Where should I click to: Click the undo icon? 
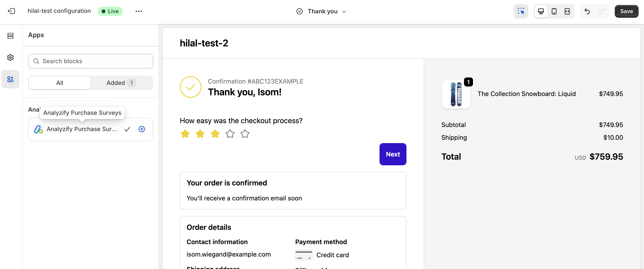(587, 11)
